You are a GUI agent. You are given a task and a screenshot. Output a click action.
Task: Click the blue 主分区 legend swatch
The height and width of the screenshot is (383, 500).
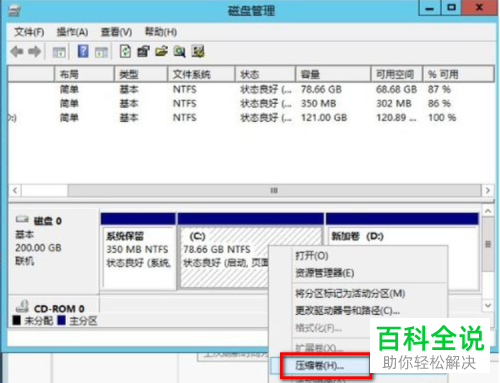[61, 320]
